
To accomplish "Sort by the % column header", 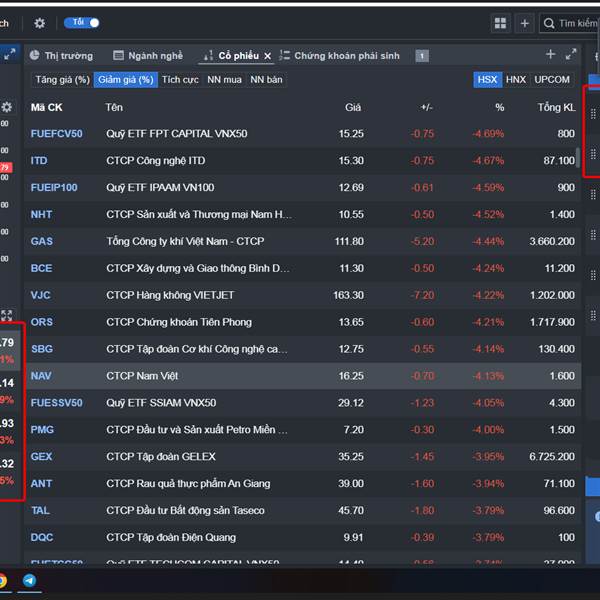I will click(x=499, y=108).
